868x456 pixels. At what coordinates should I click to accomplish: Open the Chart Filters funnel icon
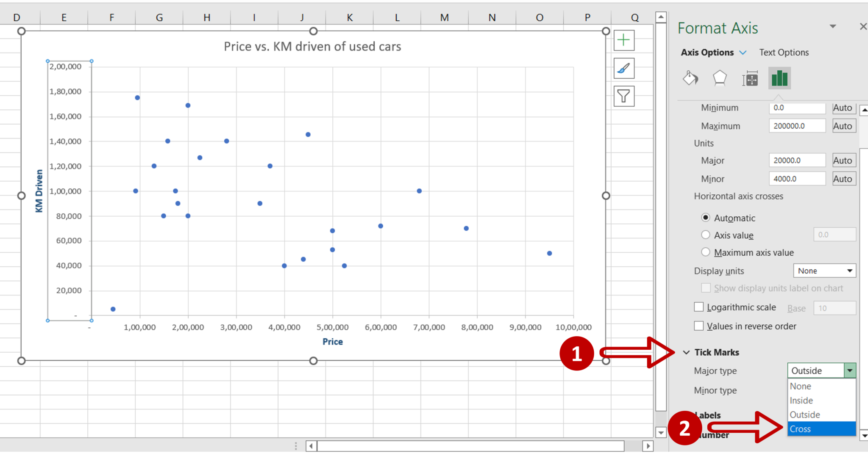[x=623, y=96]
